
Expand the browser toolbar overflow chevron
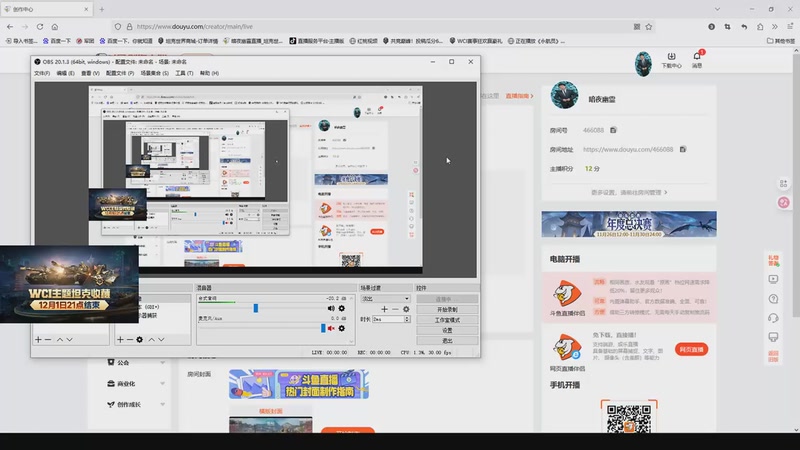774,27
